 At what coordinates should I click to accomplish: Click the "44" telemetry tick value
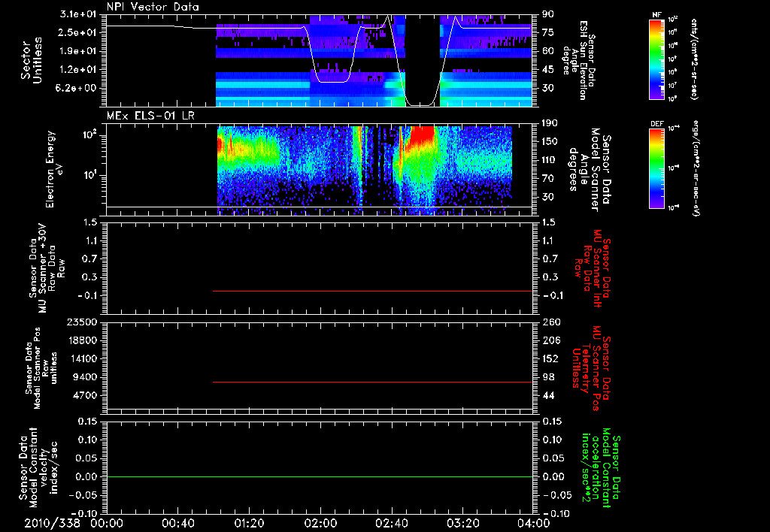tap(548, 395)
